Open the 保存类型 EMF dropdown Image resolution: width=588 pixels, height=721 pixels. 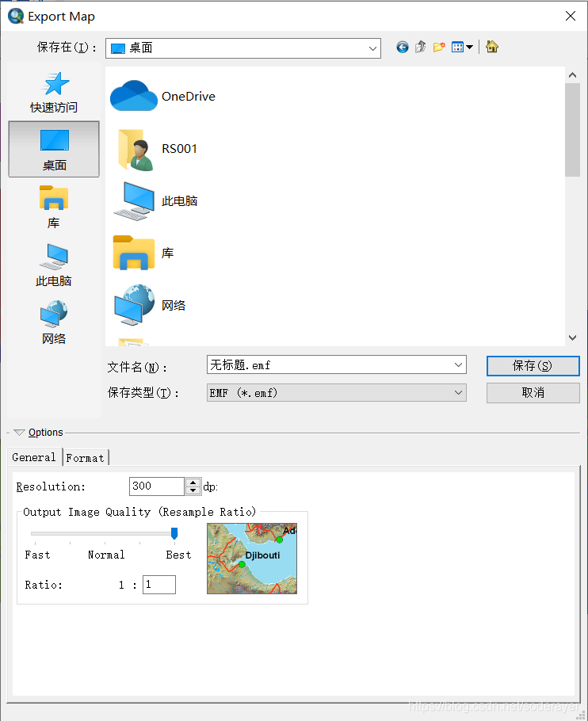337,393
